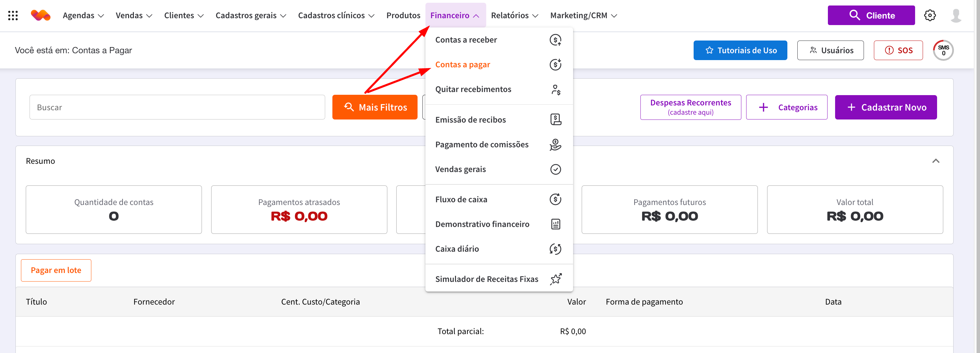Click the Demonstrativo financeiro report icon

pos(556,224)
